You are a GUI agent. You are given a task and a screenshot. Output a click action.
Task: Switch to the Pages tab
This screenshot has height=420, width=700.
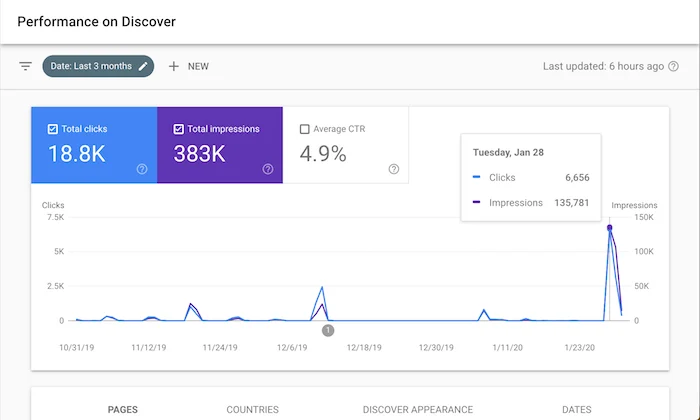click(x=123, y=409)
